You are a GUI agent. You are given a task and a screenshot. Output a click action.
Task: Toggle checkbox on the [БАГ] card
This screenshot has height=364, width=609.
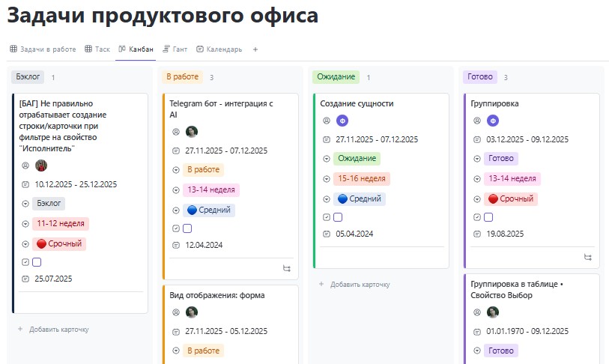point(37,262)
